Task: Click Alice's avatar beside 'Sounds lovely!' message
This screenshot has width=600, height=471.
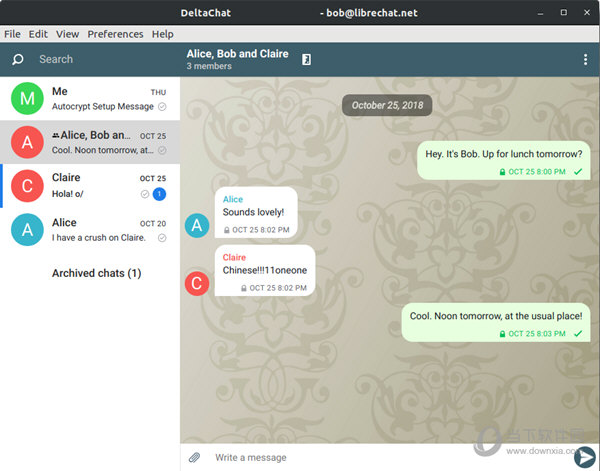Action: coord(197,225)
